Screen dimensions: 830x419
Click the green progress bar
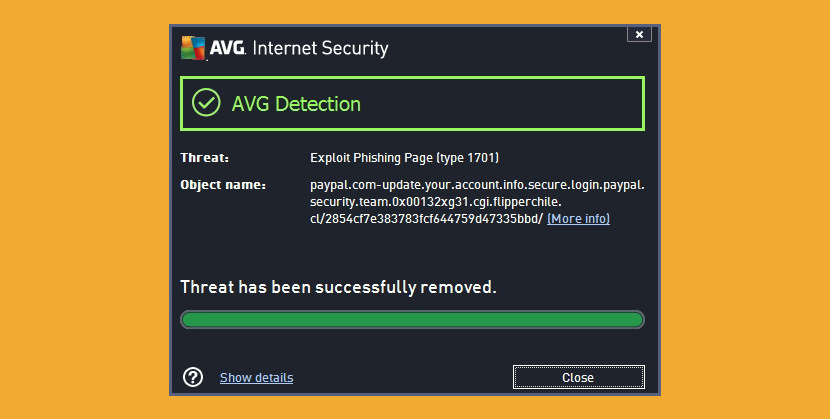[x=412, y=320]
